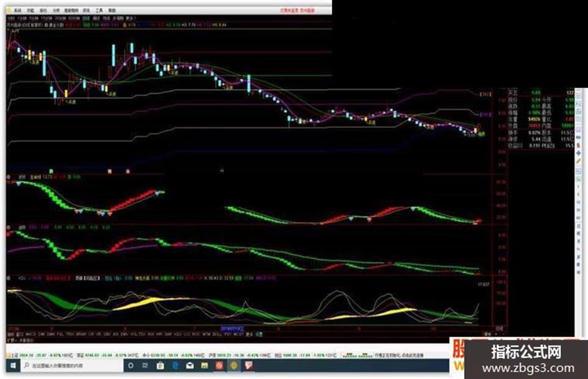This screenshot has height=379, width=588.
Task: Choose the 60 period in the right sidebar
Action: coord(578,218)
